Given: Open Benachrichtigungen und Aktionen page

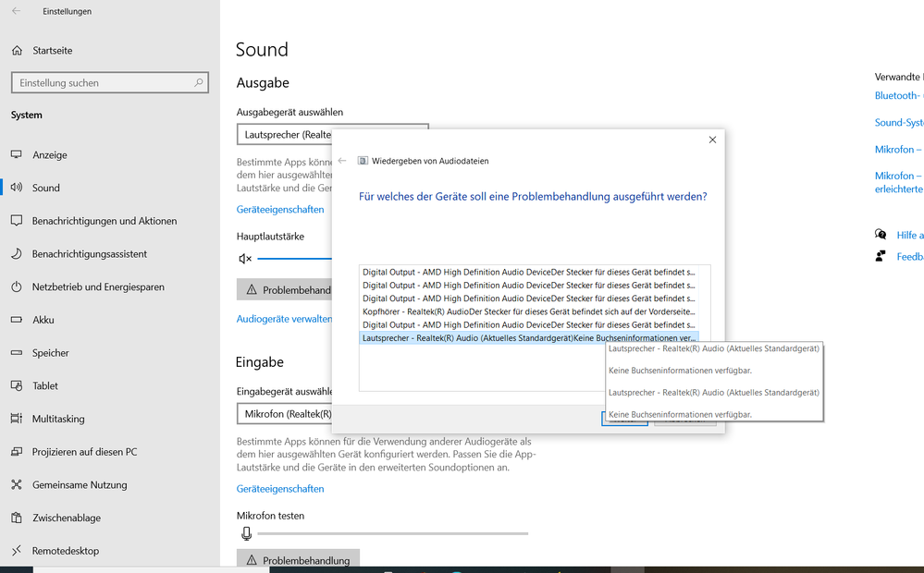Looking at the screenshot, I should (x=104, y=221).
